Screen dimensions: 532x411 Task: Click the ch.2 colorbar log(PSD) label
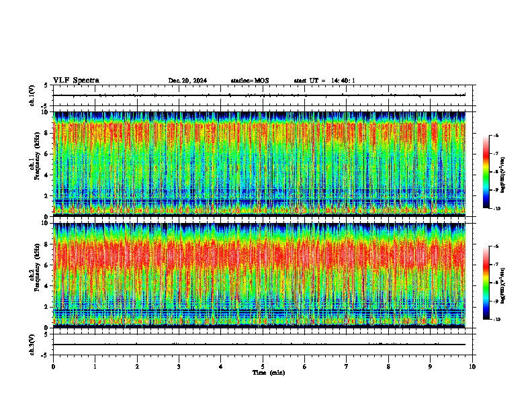(503, 285)
